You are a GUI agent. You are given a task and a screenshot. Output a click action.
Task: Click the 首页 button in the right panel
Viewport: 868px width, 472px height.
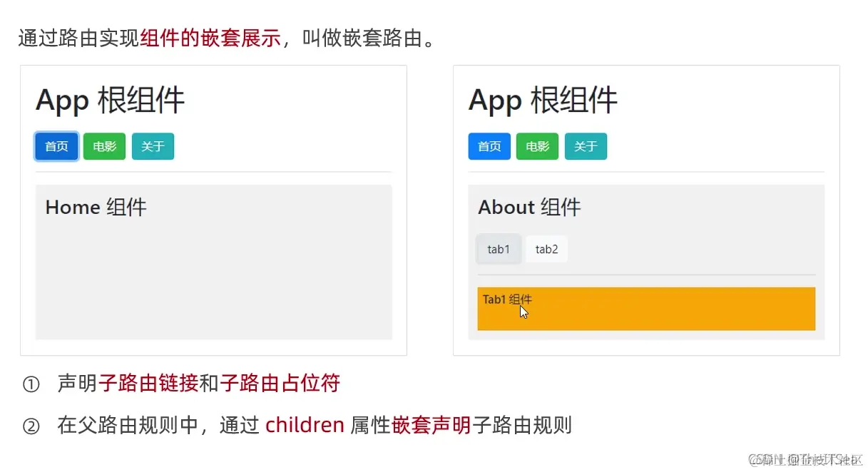(x=489, y=146)
